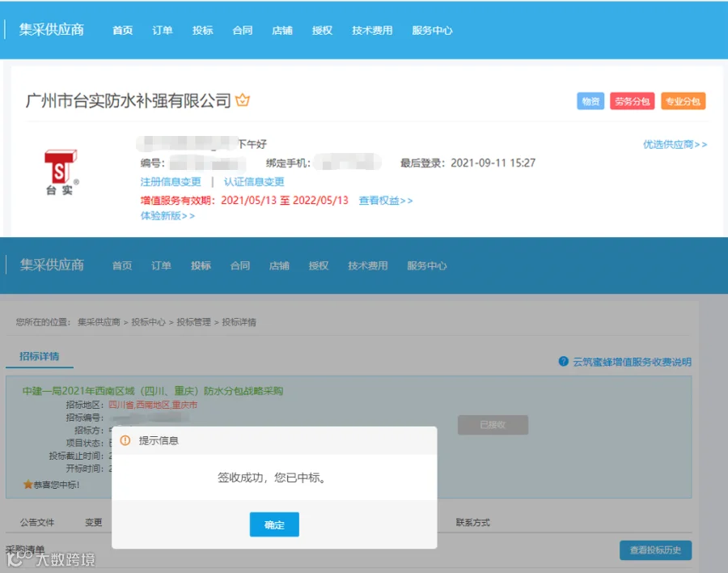Image resolution: width=728 pixels, height=573 pixels.
Task: Open 店铺 in the top navigation bar
Action: point(282,30)
